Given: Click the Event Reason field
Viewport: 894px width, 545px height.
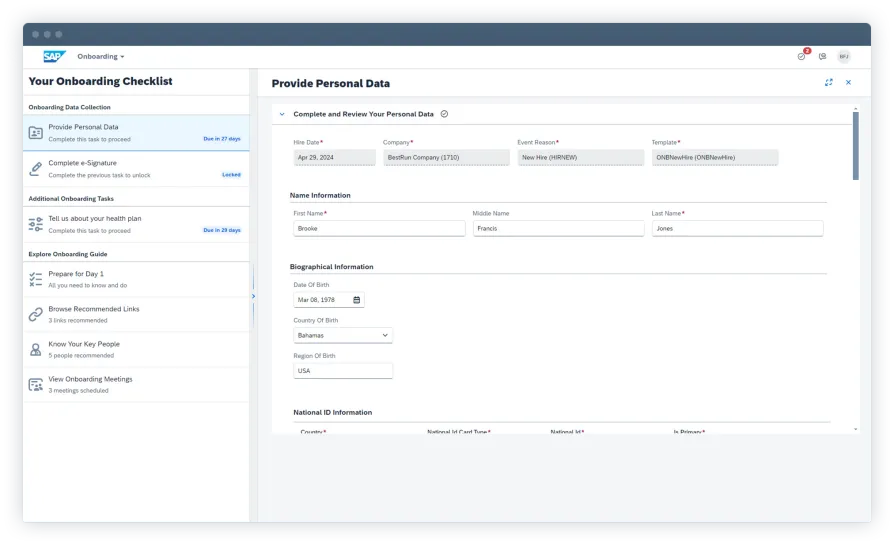Looking at the screenshot, I should click(580, 157).
